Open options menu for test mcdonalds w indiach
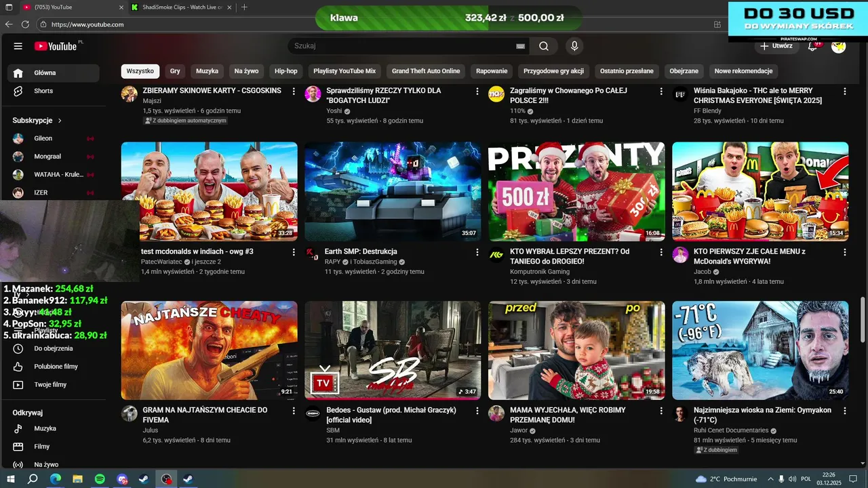 [294, 252]
